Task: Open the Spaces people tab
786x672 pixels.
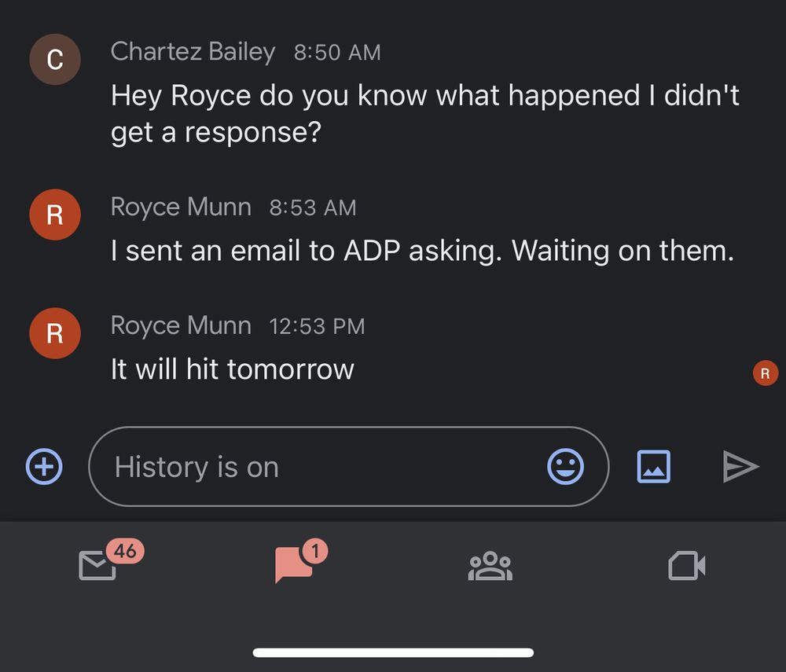Action: pyautogui.click(x=490, y=566)
